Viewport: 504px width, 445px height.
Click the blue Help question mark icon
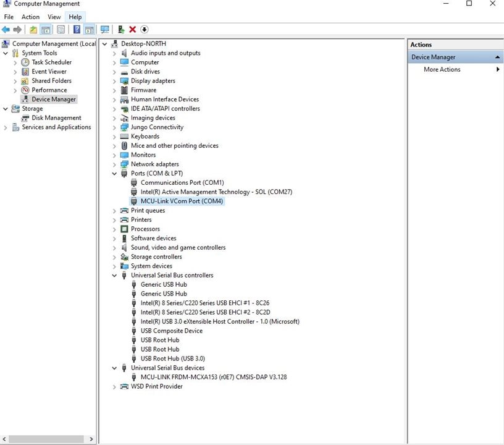pos(77,30)
